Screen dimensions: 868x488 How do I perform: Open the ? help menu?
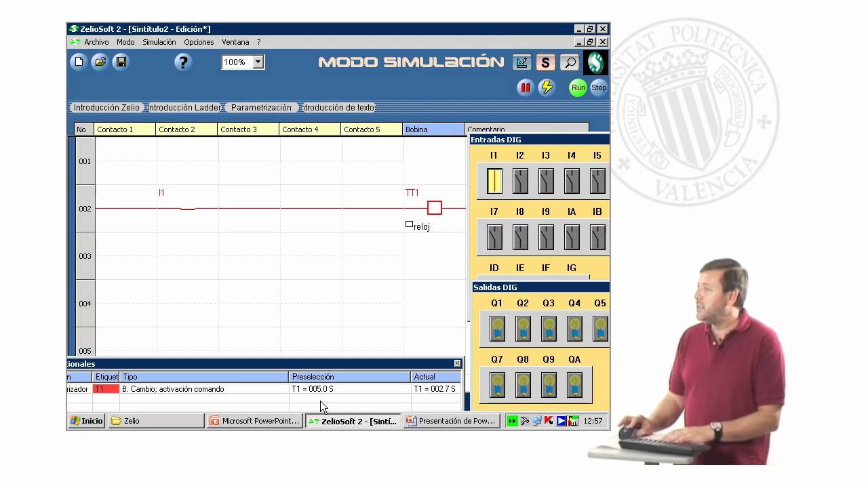pyautogui.click(x=258, y=42)
